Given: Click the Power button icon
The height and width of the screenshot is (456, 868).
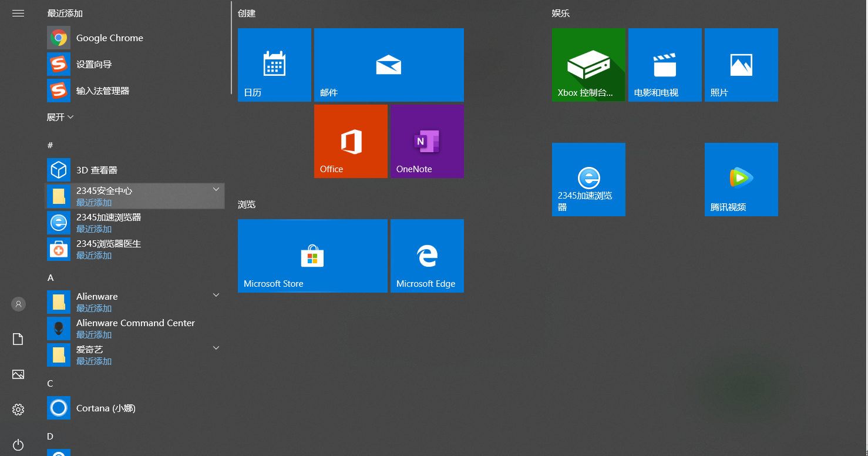Looking at the screenshot, I should point(18,444).
